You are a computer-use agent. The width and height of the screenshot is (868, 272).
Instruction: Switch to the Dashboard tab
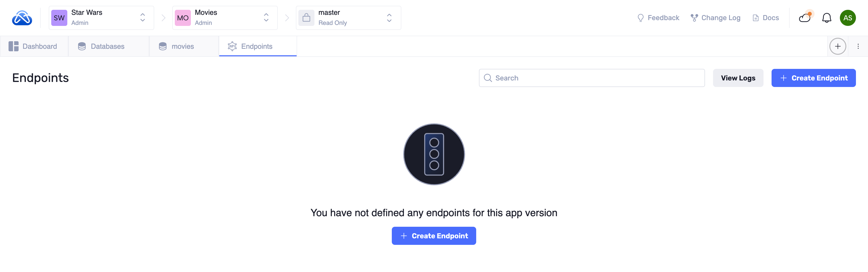(33, 46)
